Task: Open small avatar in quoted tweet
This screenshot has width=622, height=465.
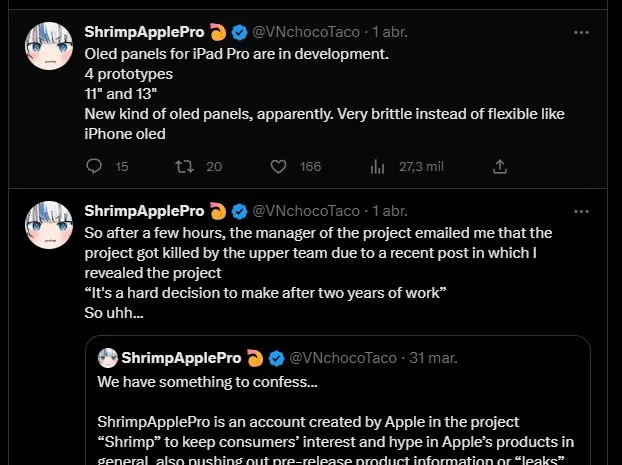Action: 108,358
